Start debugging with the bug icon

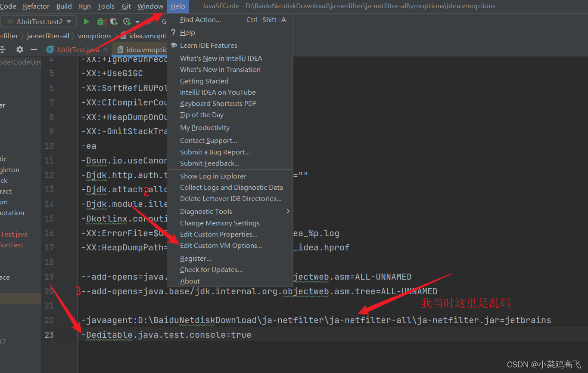tap(100, 21)
